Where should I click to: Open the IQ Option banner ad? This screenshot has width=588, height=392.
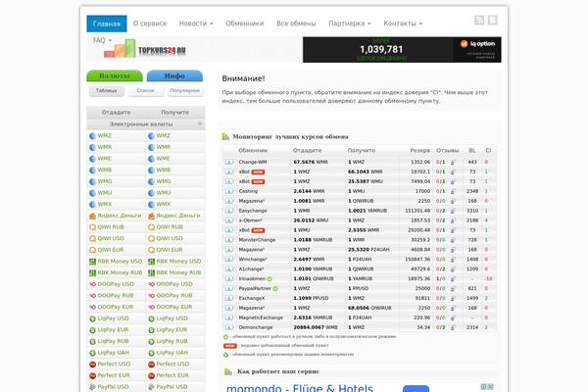click(x=402, y=50)
